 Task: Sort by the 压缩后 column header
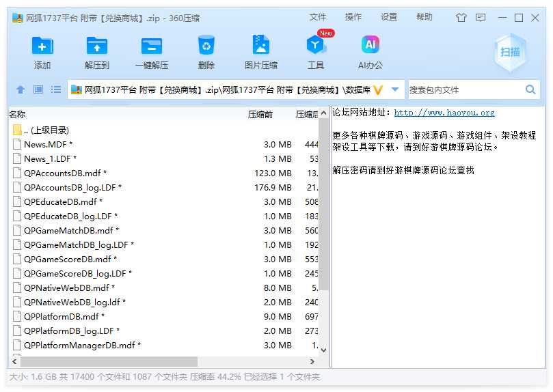point(307,115)
